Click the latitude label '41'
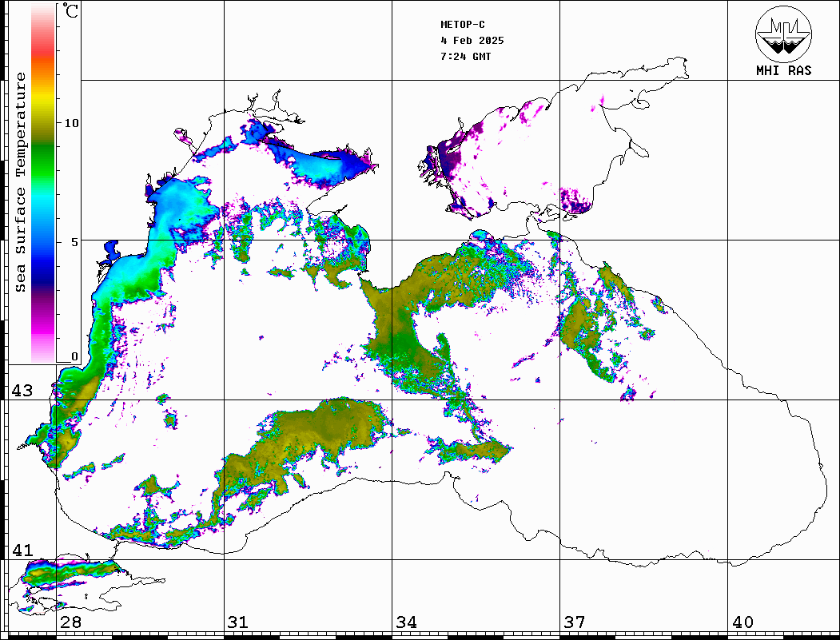The image size is (840, 640). point(22,550)
